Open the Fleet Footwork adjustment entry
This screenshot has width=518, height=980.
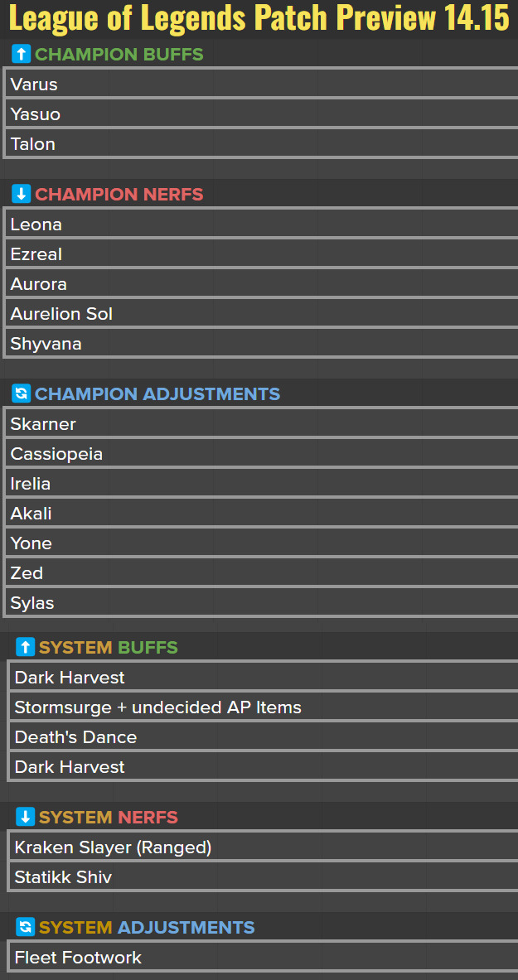(264, 958)
